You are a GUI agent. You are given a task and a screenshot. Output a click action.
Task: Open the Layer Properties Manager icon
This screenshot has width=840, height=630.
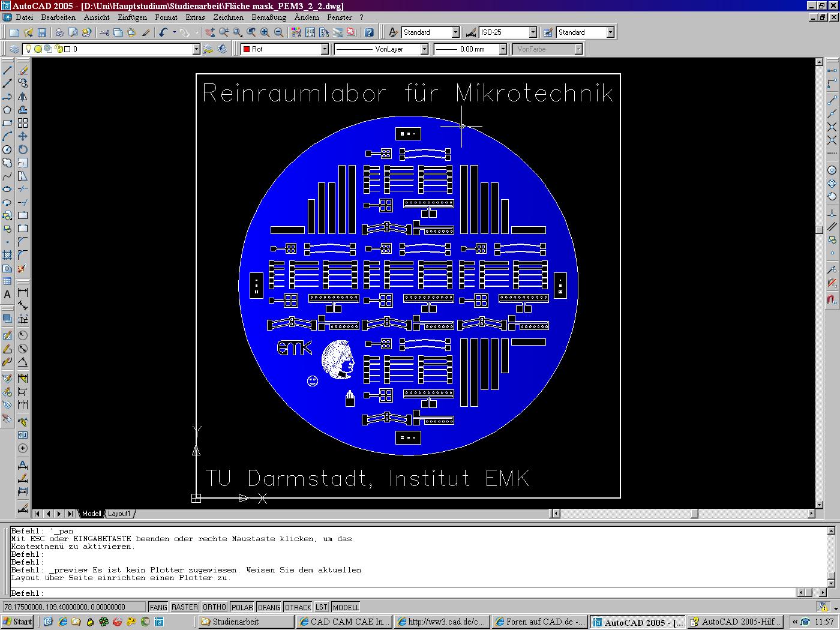(14, 49)
